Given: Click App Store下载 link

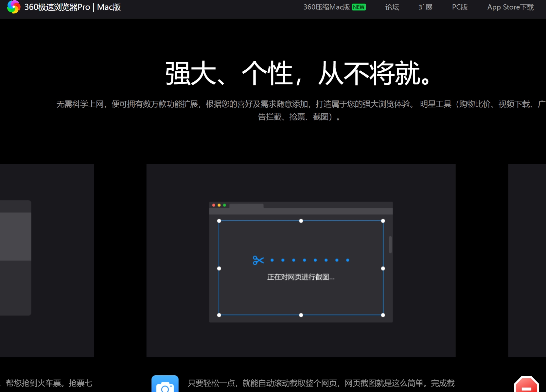Looking at the screenshot, I should [510, 7].
